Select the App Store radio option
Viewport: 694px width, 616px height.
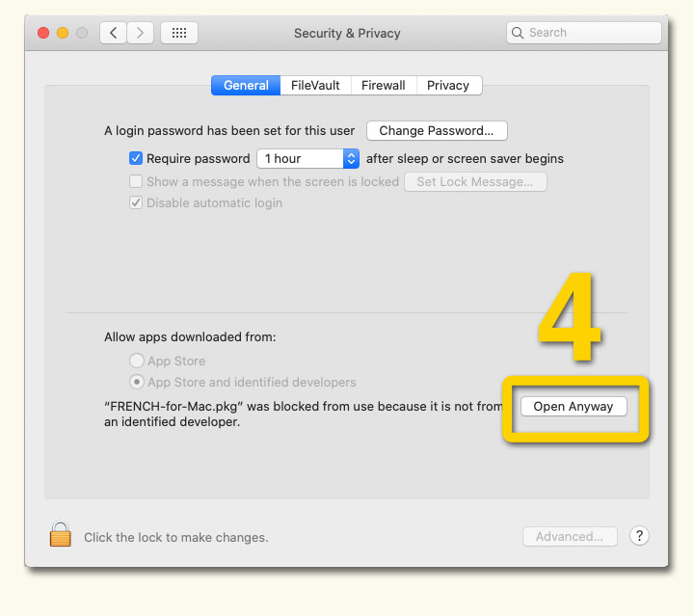pos(136,361)
